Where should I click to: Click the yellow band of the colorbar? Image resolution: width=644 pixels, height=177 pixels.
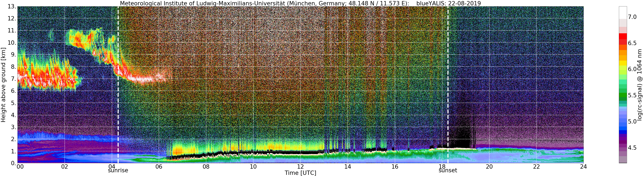[x=623, y=63]
